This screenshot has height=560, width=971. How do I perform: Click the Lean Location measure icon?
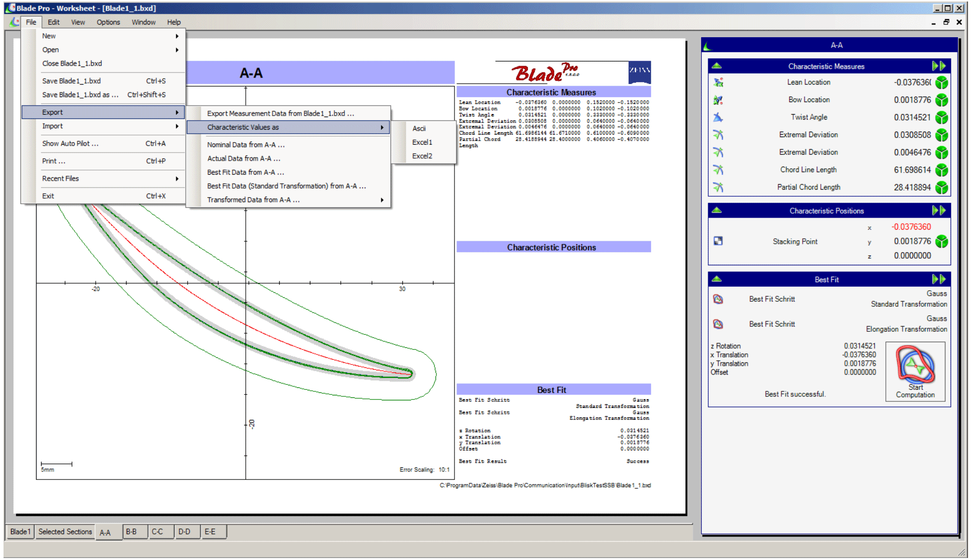click(x=718, y=83)
